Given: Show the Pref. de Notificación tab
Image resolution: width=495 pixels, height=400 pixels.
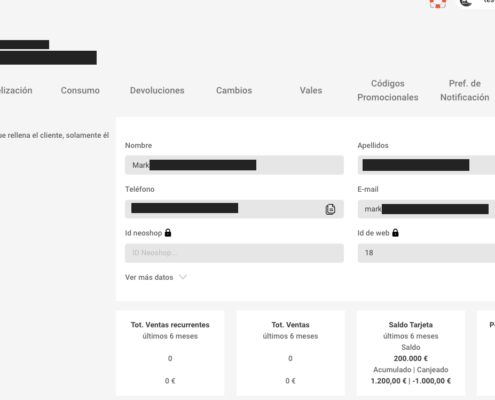Looking at the screenshot, I should point(465,90).
